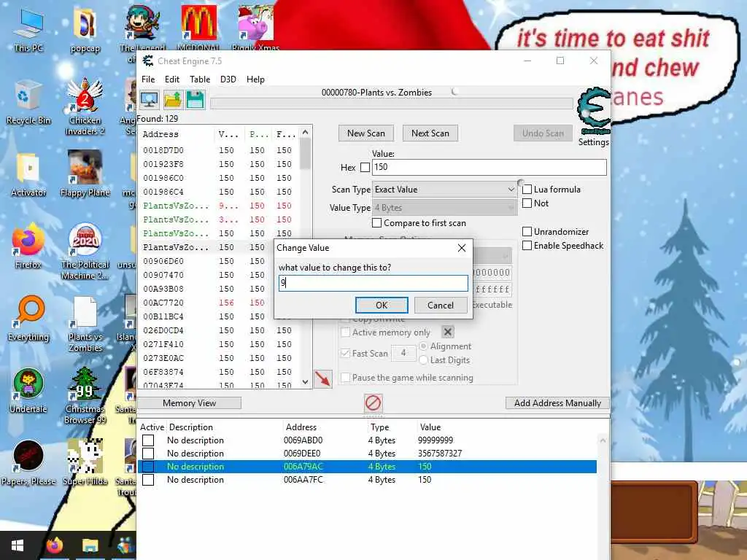Open Recycle Bin on desktop
Viewport: 747px width, 560px height.
(x=28, y=103)
